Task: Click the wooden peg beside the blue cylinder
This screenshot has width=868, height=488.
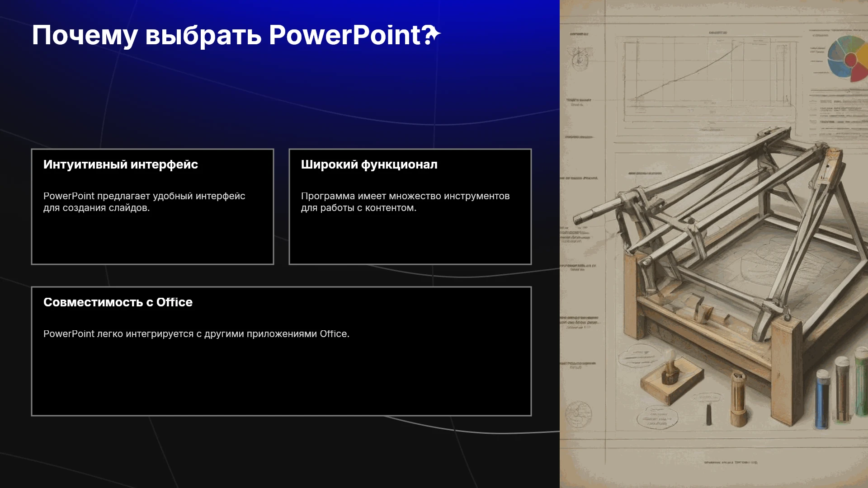Action: [x=738, y=399]
